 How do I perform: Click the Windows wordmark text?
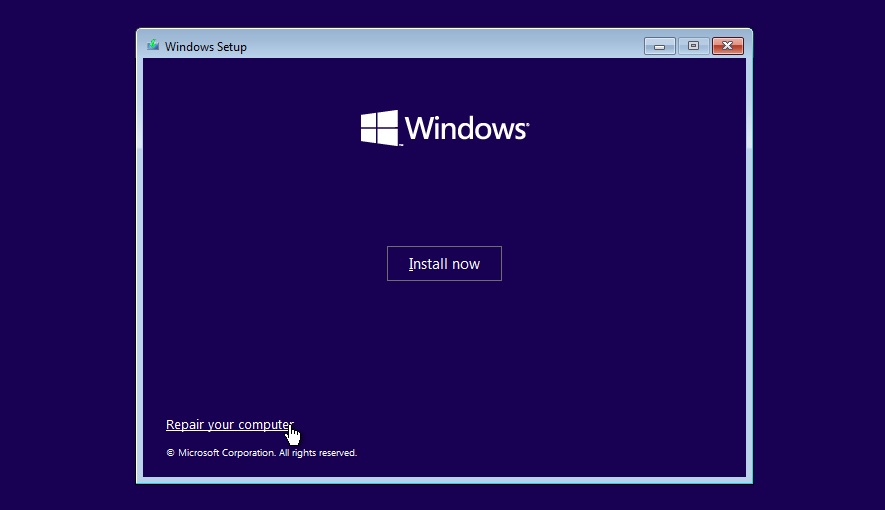tap(465, 129)
